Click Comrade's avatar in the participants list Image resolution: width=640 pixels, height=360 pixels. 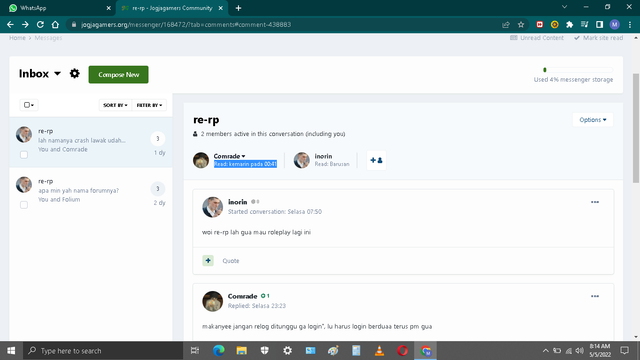(x=201, y=160)
